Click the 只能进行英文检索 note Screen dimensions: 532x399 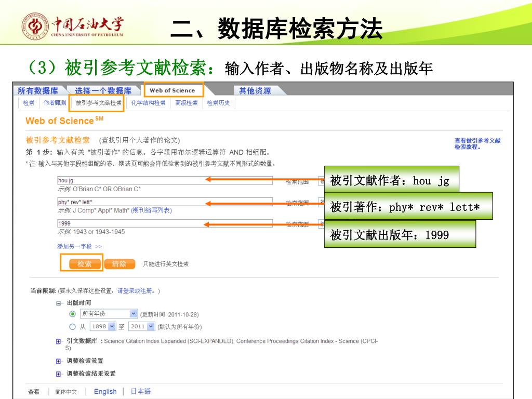[166, 264]
